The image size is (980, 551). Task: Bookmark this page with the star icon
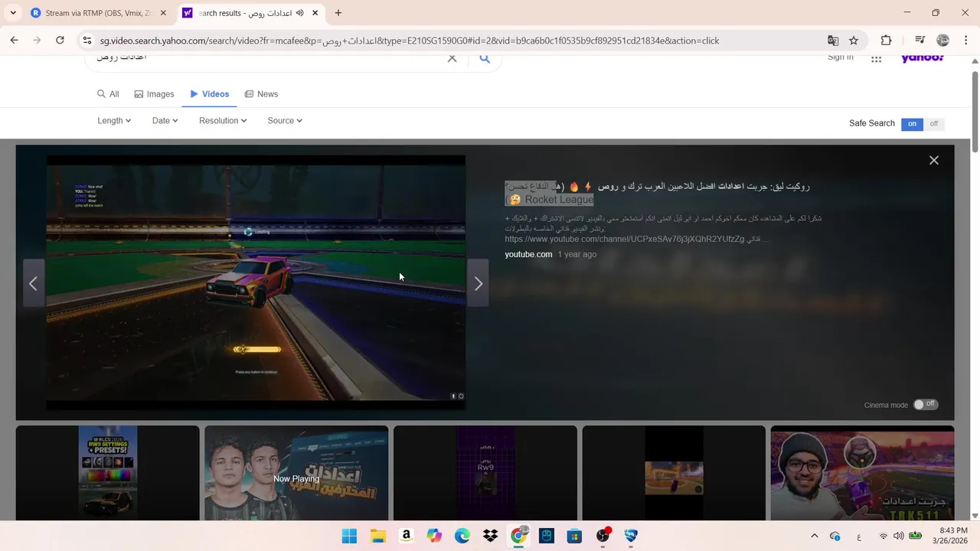point(854,41)
